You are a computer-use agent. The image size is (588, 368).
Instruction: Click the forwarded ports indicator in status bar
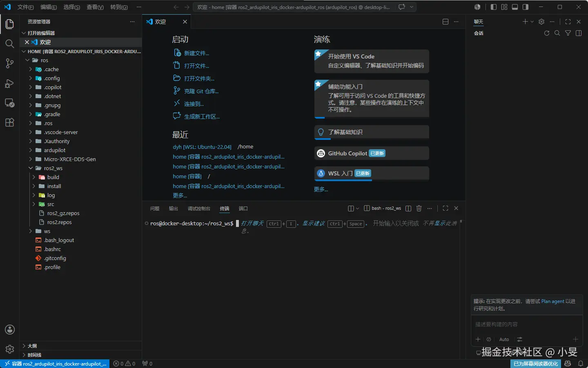(147, 364)
